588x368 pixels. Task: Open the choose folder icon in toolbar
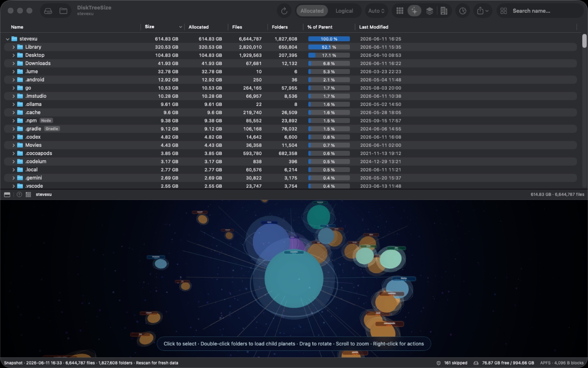coord(63,11)
